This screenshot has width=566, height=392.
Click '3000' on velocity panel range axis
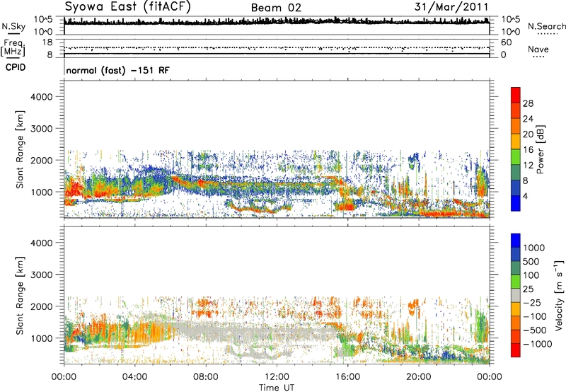[x=42, y=275]
